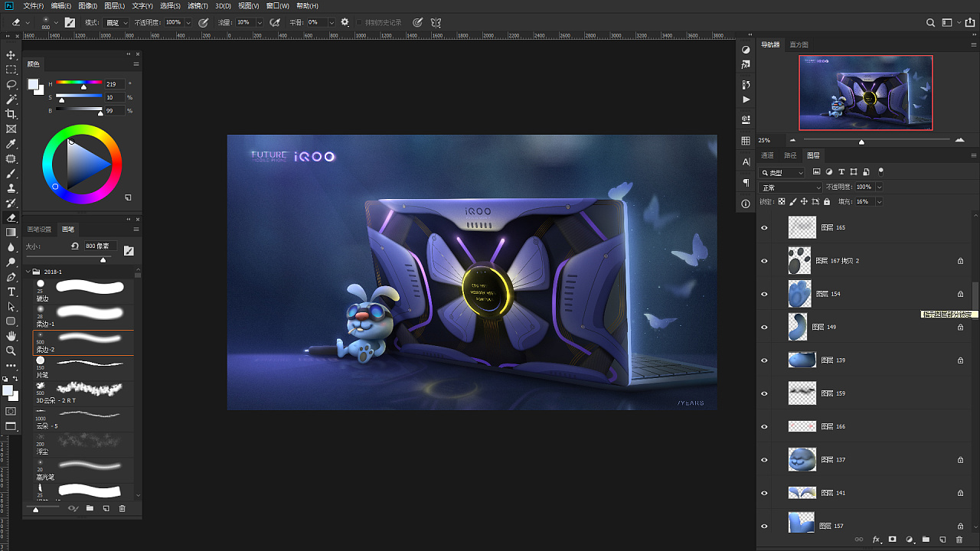
Task: Toggle visibility of layer 图层 149
Action: (764, 327)
